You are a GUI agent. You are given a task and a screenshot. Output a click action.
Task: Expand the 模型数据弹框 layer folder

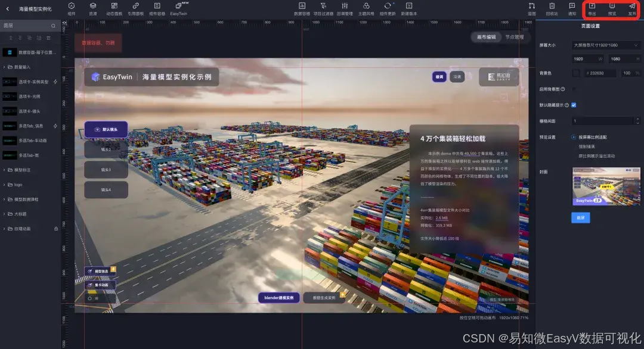(x=5, y=200)
